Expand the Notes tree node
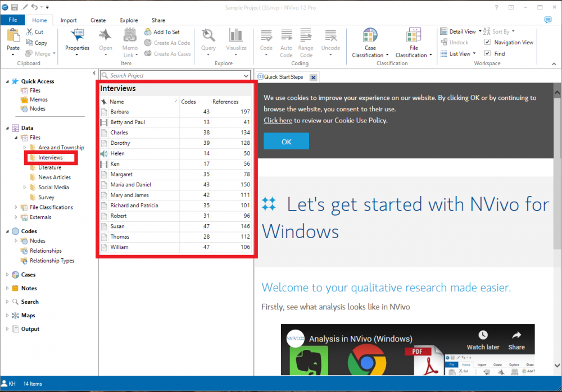Image resolution: width=562 pixels, height=392 pixels. 7,288
